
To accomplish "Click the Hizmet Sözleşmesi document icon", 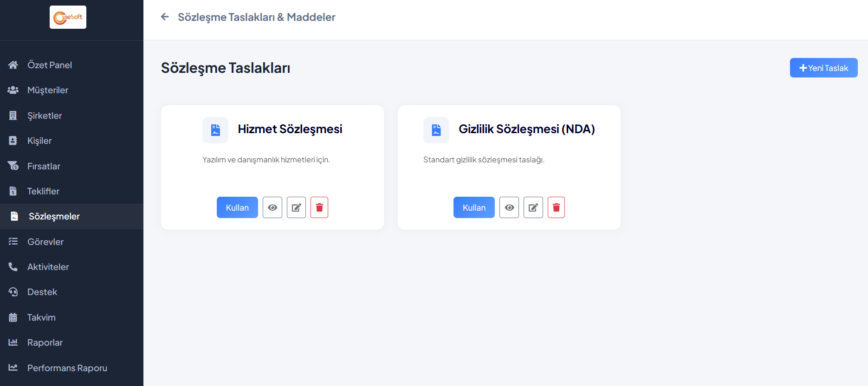I will (x=215, y=130).
